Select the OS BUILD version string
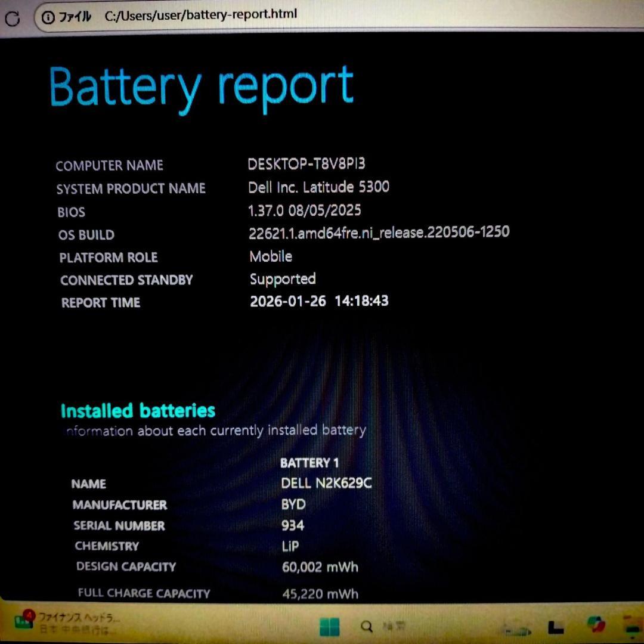This screenshot has width=644, height=644. (x=379, y=232)
